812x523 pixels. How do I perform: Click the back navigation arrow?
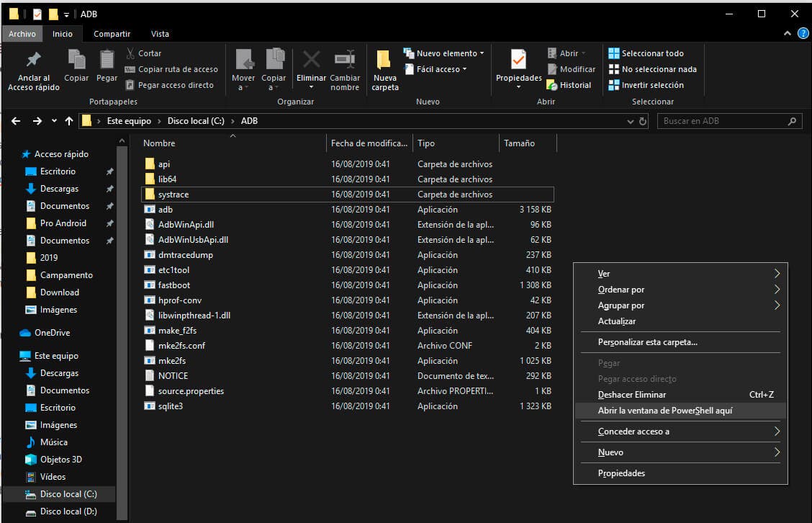click(16, 121)
